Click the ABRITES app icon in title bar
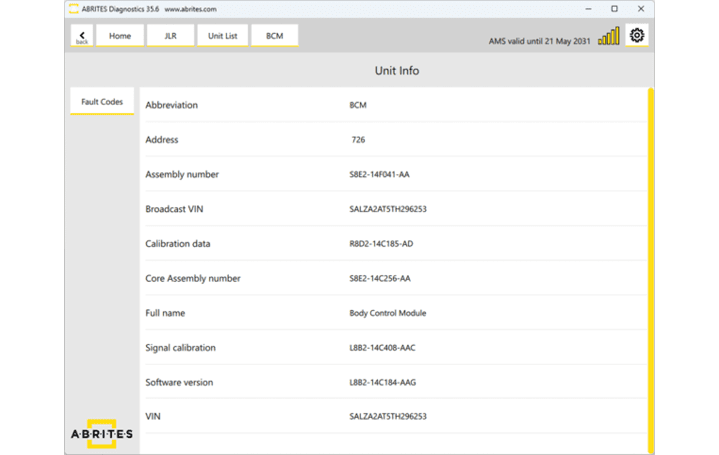Screen dimensions: 719x455 click(73, 9)
